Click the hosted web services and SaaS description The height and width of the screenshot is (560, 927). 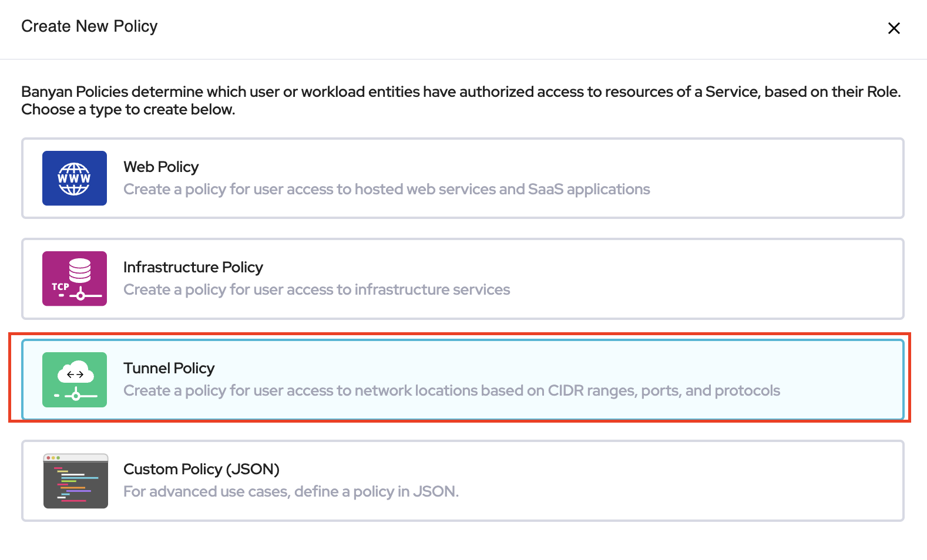pyautogui.click(x=387, y=190)
